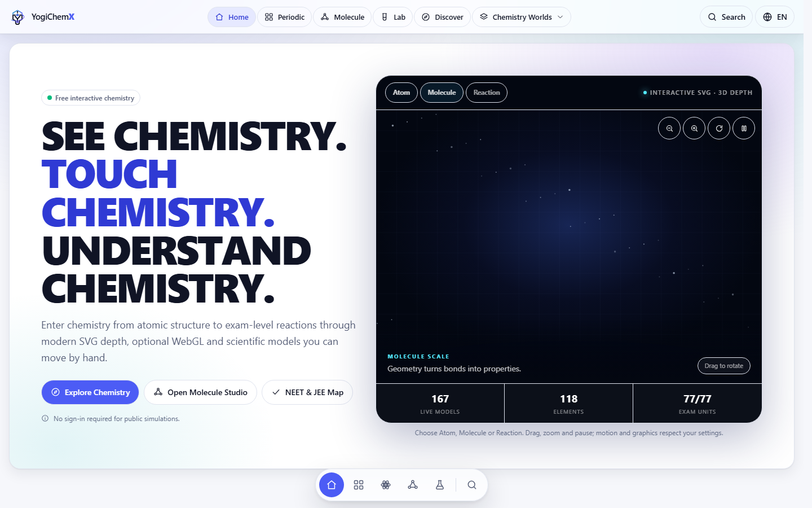Select the Atom scale toggle

[401, 93]
